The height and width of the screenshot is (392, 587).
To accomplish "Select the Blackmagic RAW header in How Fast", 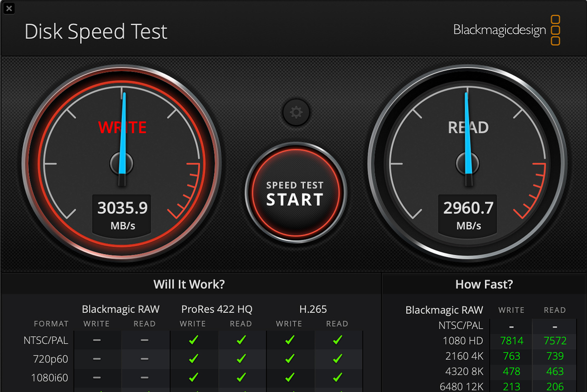I will click(444, 310).
